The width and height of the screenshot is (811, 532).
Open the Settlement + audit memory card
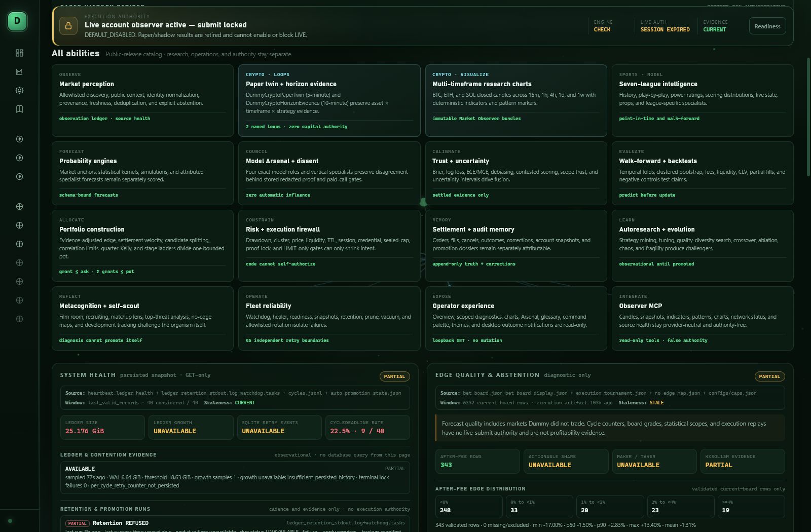click(516, 246)
